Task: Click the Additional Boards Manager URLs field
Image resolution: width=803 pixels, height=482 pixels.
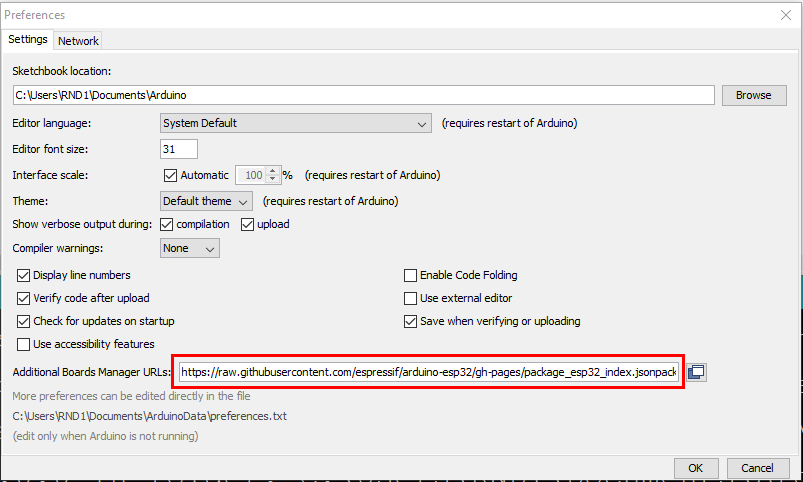Action: pyautogui.click(x=429, y=372)
